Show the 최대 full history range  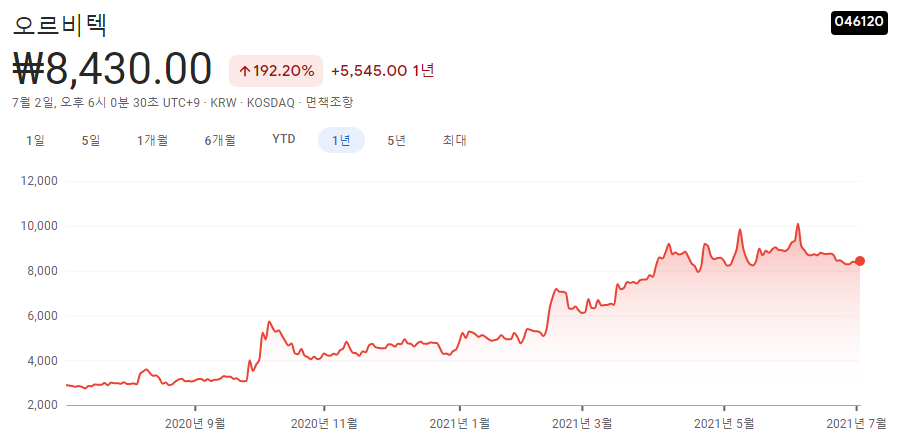[x=455, y=140]
